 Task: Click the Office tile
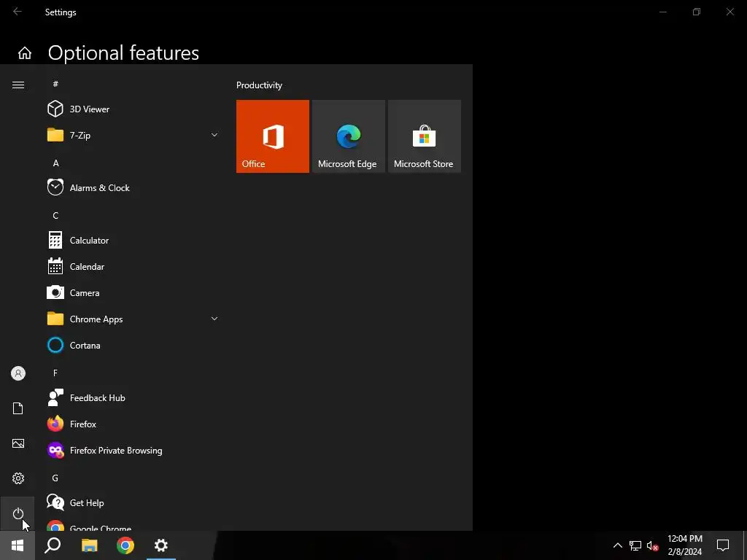(x=273, y=136)
